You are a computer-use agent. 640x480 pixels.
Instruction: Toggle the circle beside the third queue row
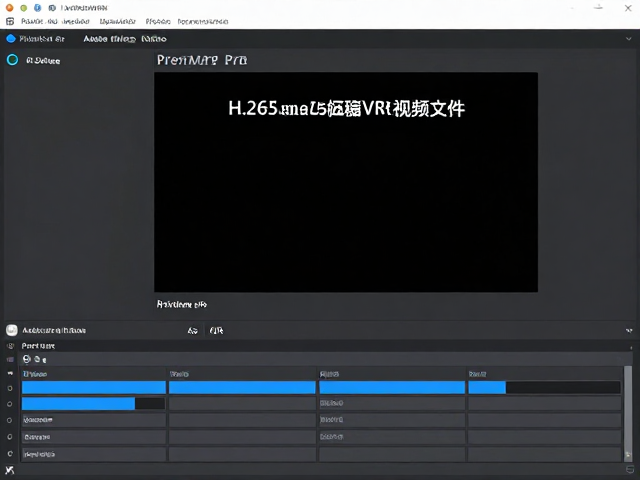(10, 420)
